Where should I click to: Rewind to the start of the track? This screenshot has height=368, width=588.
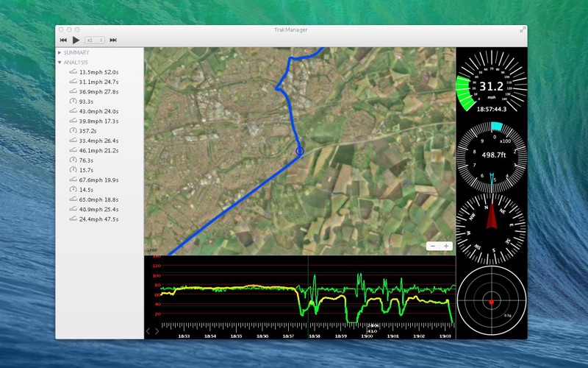[x=64, y=40]
